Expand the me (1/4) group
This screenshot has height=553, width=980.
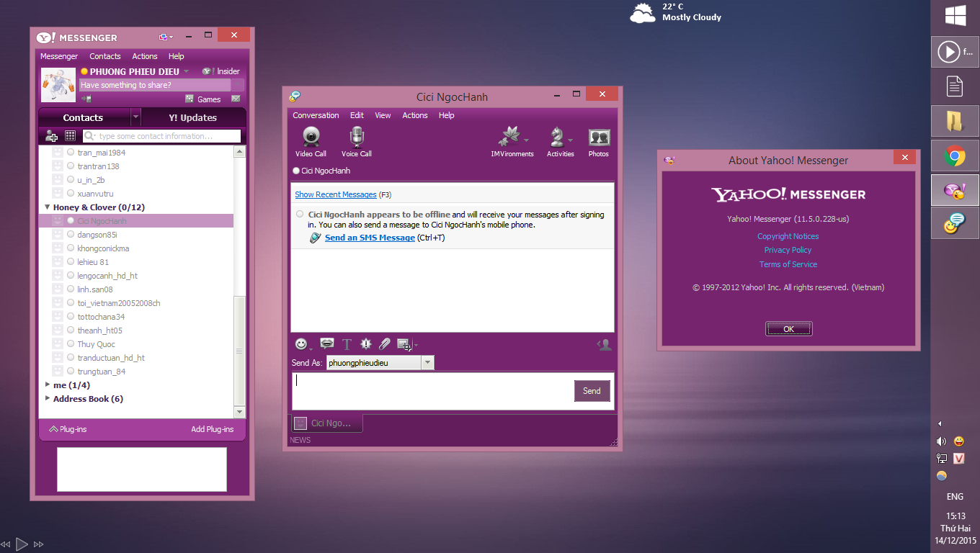coord(48,385)
